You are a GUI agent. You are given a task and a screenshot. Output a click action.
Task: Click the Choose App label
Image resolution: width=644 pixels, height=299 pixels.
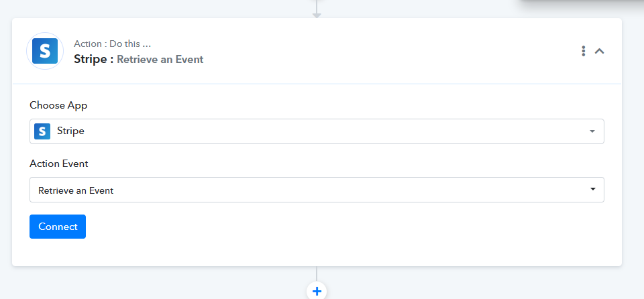[x=58, y=105]
